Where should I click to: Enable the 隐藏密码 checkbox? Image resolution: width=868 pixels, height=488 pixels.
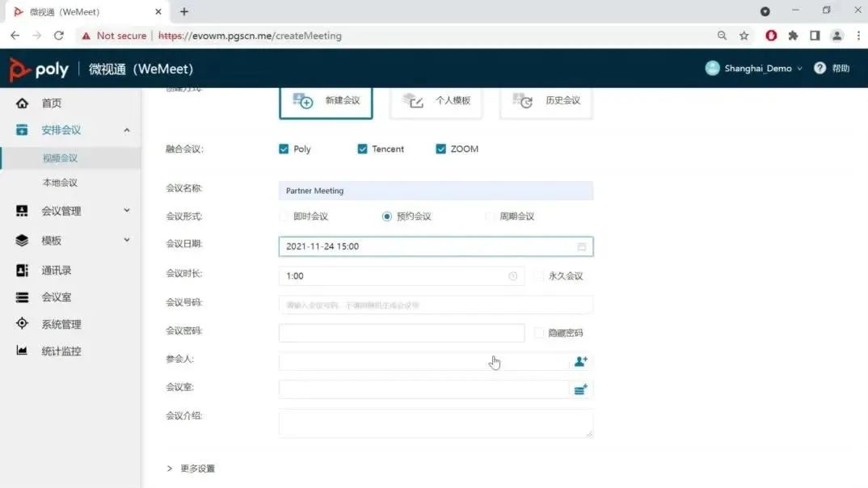(539, 333)
